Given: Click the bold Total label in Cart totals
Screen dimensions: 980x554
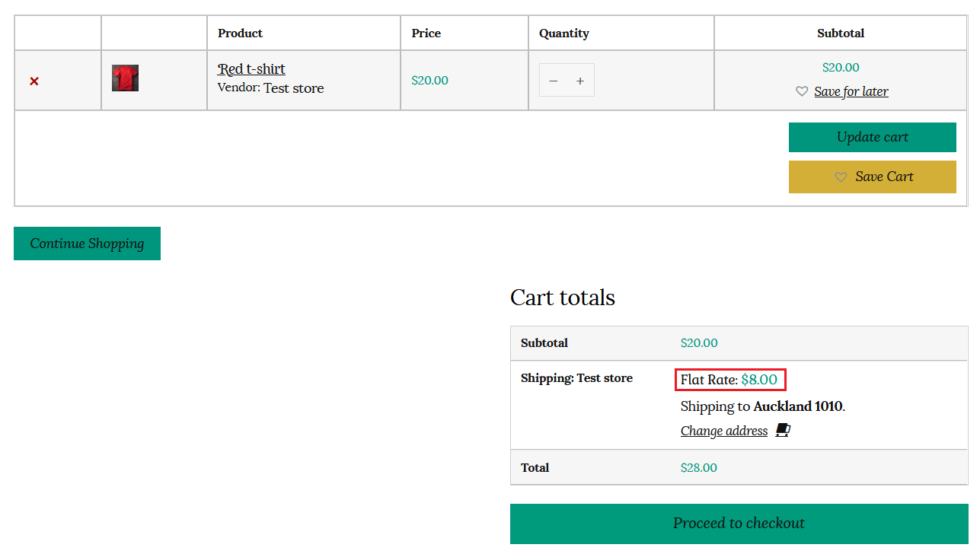Looking at the screenshot, I should [x=535, y=468].
